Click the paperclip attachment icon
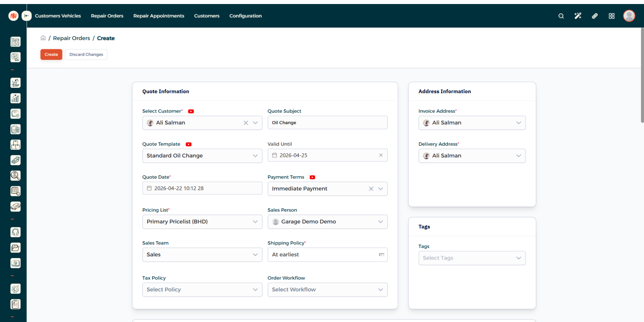Screen dimensions: 644x322 click(595, 16)
